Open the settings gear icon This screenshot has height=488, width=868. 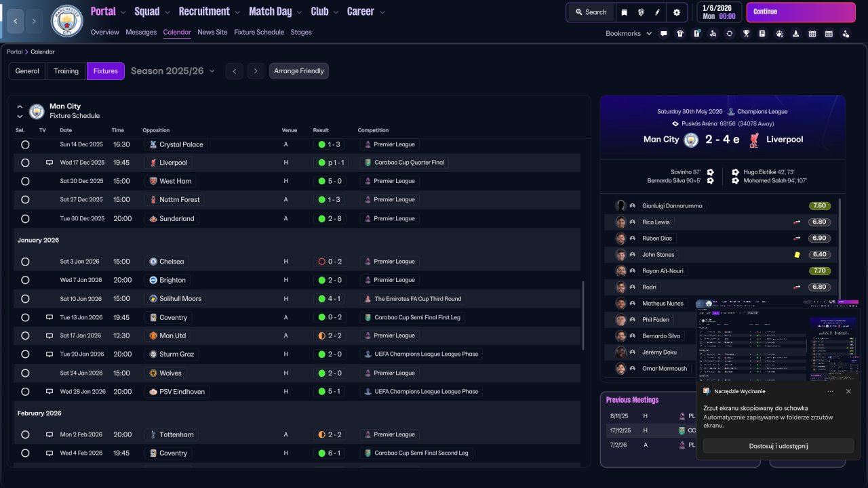(676, 12)
